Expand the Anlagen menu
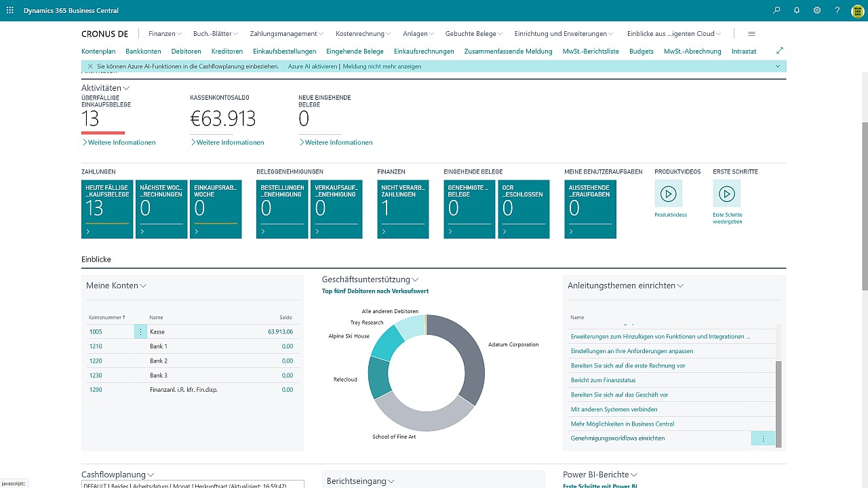This screenshot has width=868, height=488. tap(419, 34)
